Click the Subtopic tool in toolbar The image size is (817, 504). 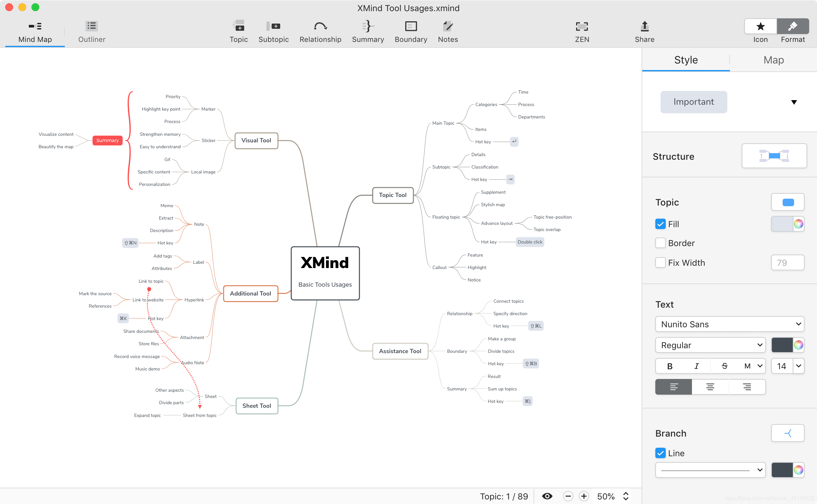tap(273, 32)
